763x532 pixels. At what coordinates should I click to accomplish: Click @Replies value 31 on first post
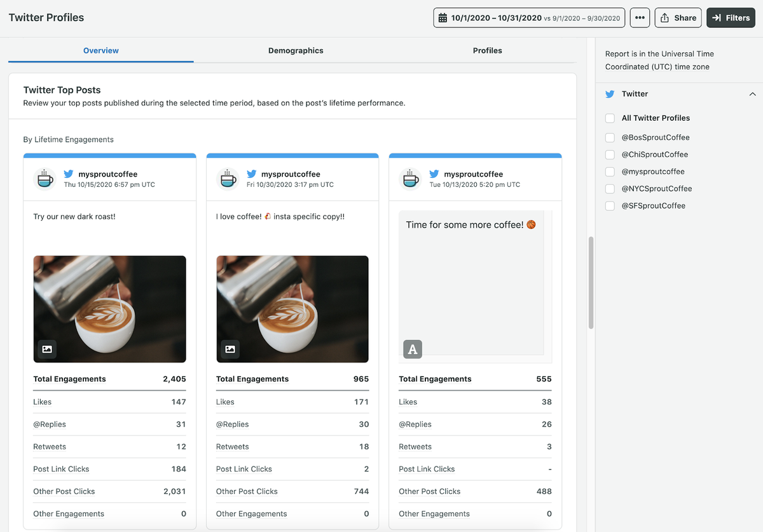pyautogui.click(x=181, y=425)
